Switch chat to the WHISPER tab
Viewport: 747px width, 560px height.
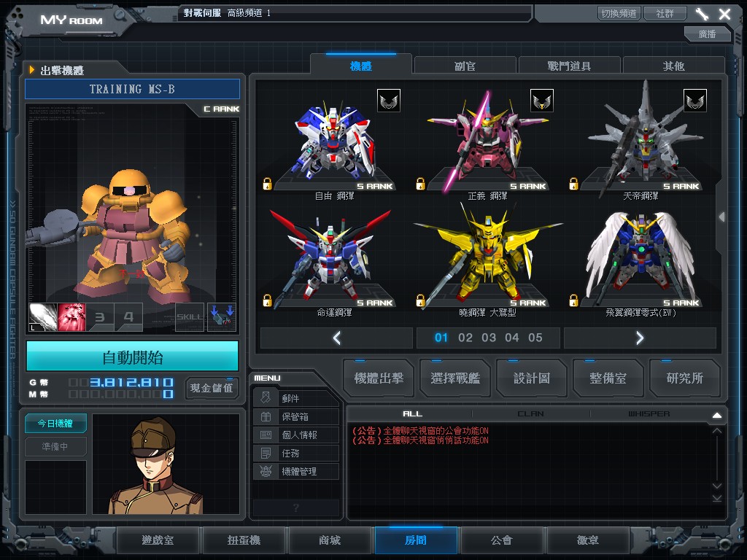click(649, 414)
